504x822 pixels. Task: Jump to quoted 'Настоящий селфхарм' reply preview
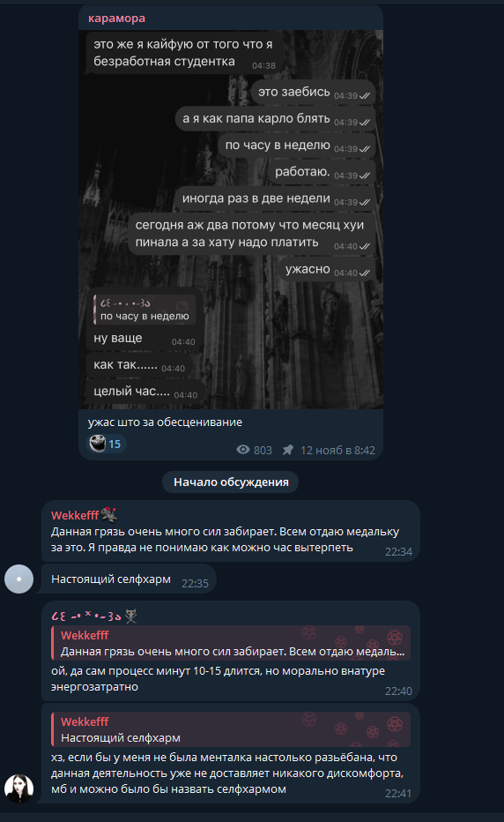[x=231, y=729]
